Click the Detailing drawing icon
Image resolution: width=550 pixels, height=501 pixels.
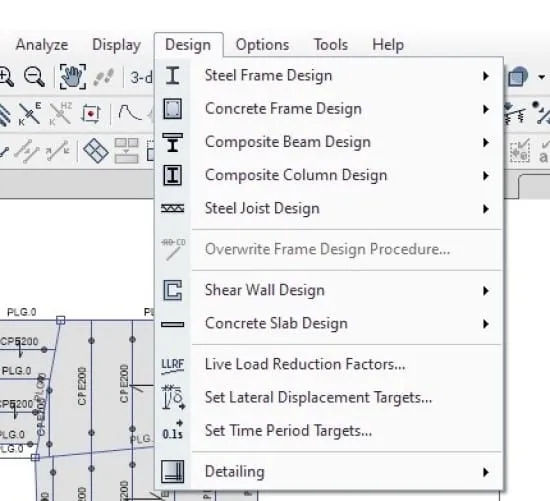tap(173, 472)
